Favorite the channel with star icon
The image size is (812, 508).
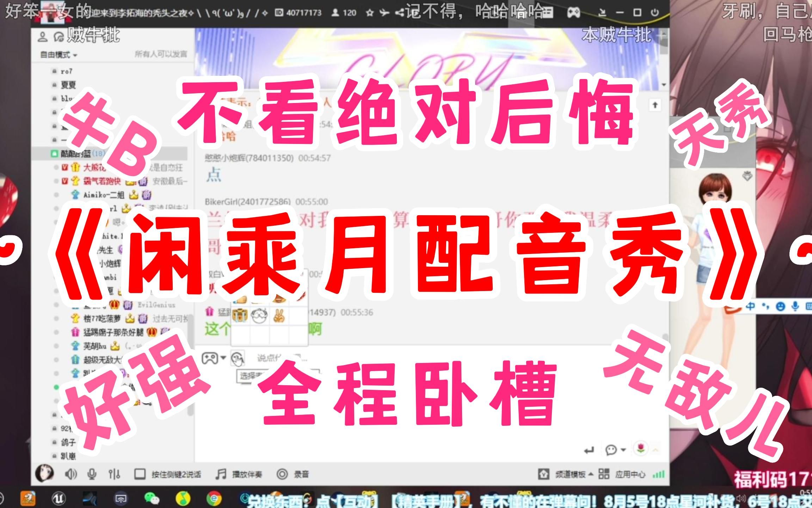(x=370, y=13)
